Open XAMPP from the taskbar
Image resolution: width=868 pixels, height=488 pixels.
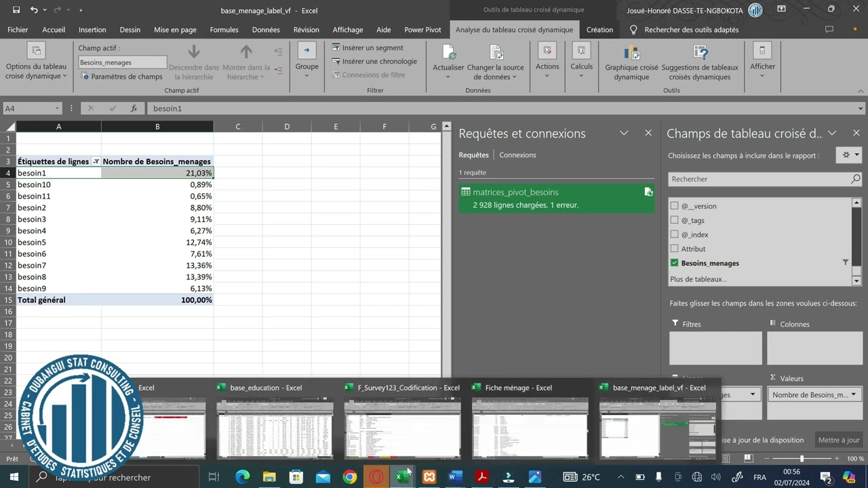[429, 477]
